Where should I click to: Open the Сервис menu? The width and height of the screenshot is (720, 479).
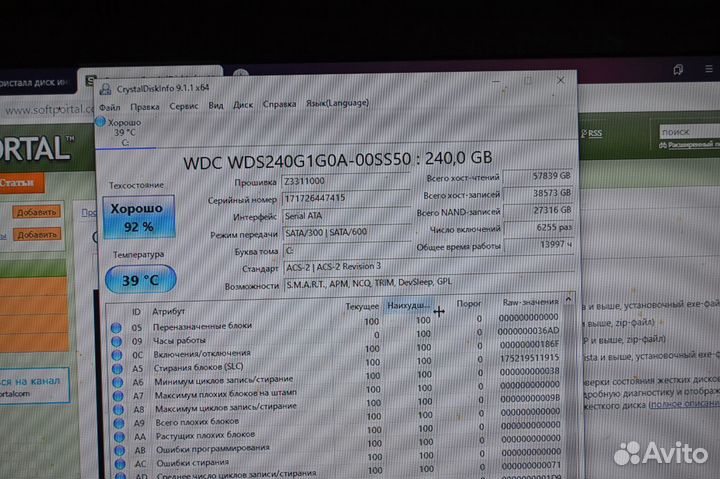184,106
